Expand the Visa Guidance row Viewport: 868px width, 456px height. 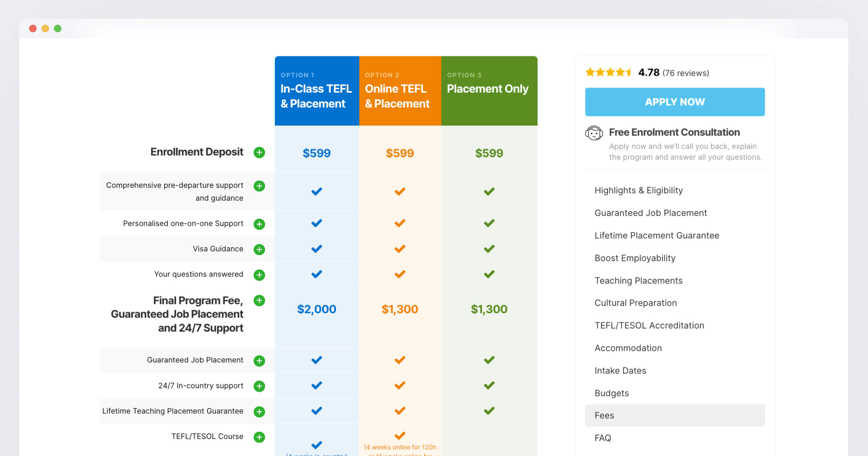click(x=259, y=250)
